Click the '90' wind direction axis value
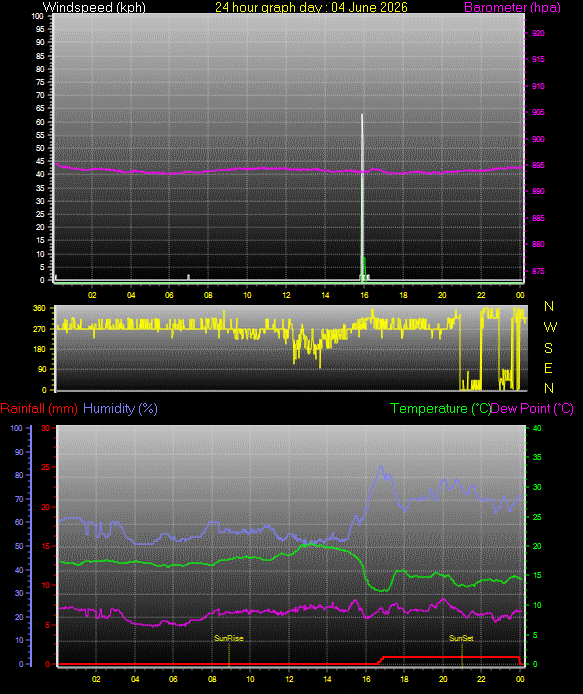 (42, 369)
